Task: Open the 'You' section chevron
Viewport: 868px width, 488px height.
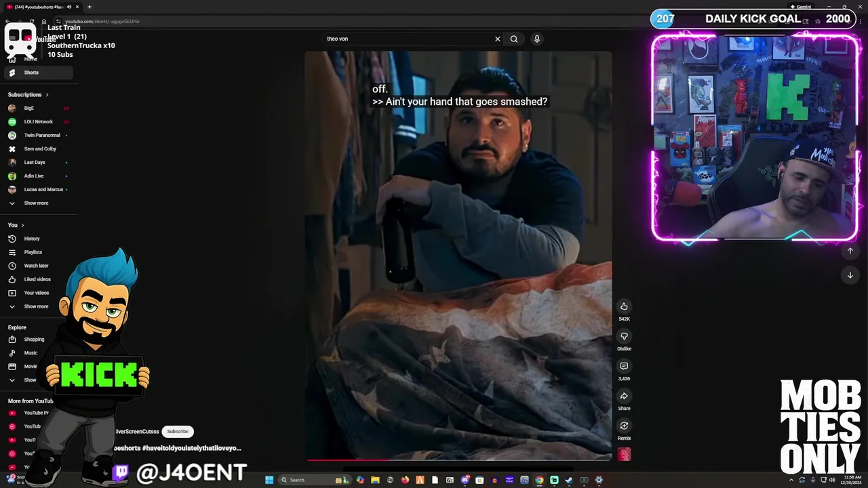Action: point(22,225)
